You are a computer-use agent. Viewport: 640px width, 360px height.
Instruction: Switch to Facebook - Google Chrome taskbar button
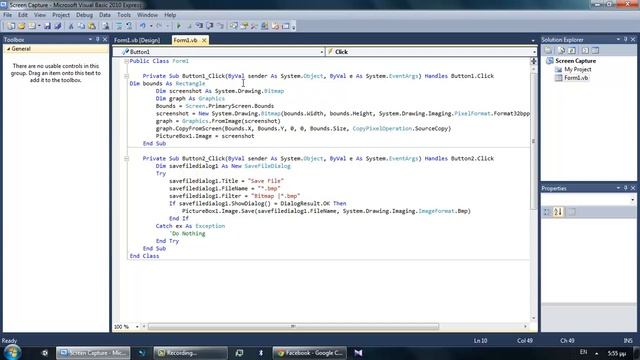(x=309, y=353)
